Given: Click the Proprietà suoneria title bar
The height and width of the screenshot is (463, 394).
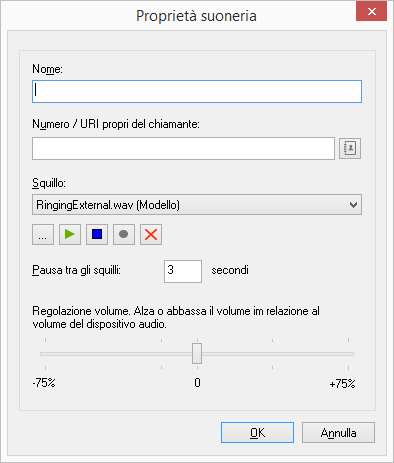Looking at the screenshot, I should click(196, 16).
